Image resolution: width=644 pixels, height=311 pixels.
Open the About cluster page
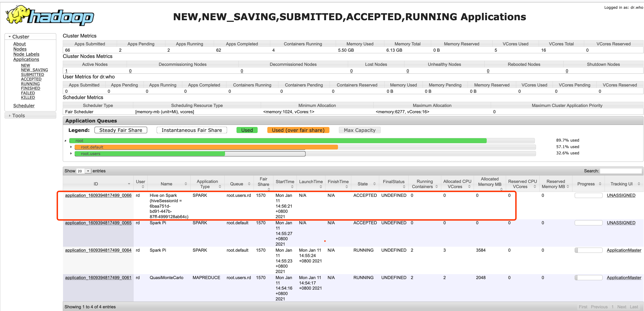click(x=20, y=44)
